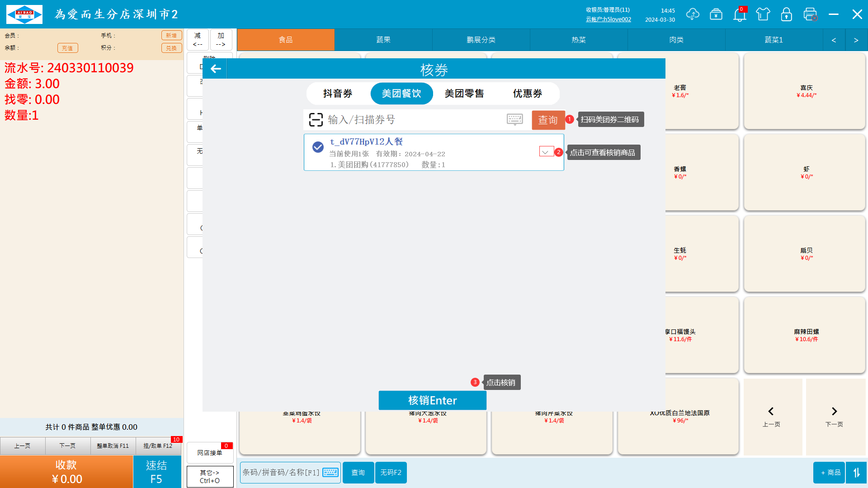Image resolution: width=868 pixels, height=488 pixels.
Task: Click the shirt skin theme icon
Action: click(763, 14)
